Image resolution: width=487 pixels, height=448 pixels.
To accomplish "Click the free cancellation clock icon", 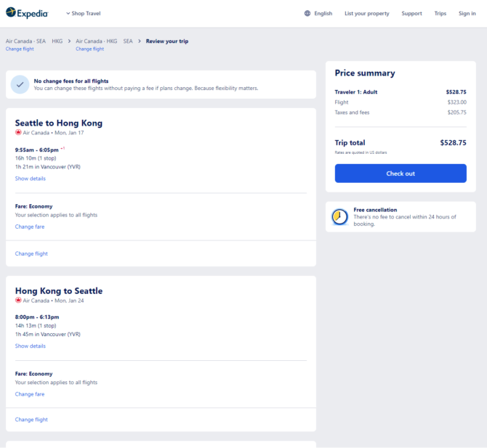I will (x=339, y=217).
